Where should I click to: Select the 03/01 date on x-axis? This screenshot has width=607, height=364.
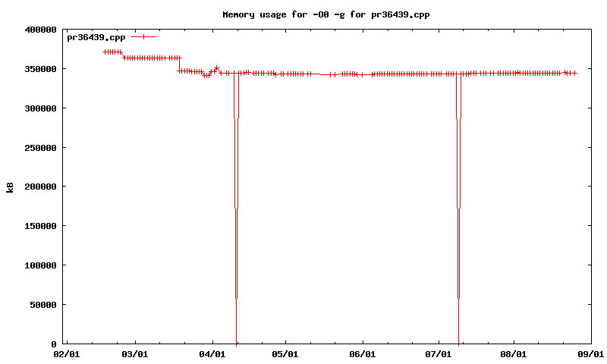pos(135,354)
